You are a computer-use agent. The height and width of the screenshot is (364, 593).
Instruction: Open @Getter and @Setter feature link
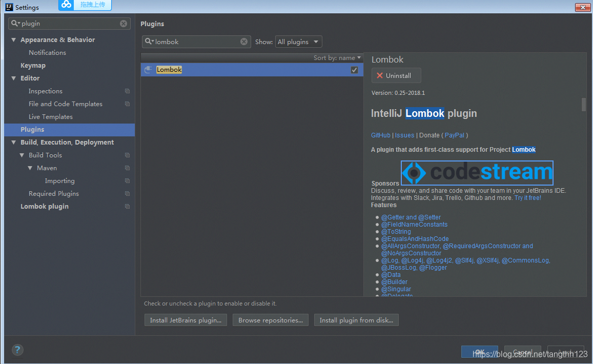tap(411, 217)
